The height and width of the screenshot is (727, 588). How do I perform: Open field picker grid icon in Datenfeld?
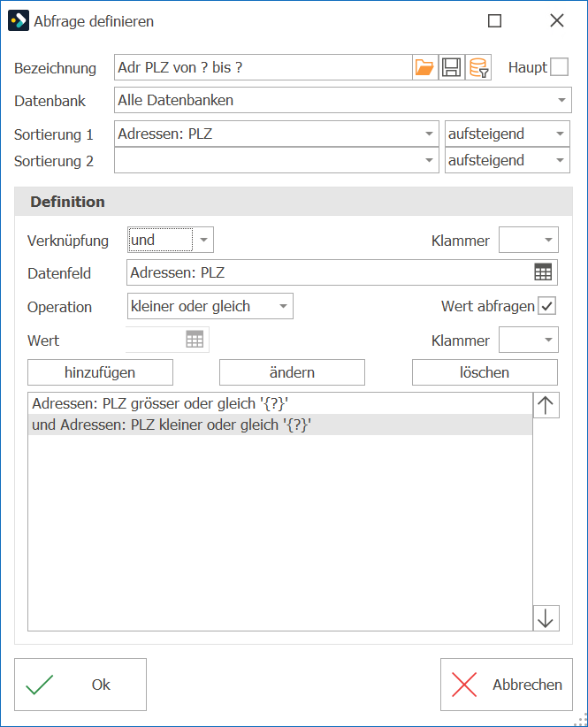pos(543,272)
